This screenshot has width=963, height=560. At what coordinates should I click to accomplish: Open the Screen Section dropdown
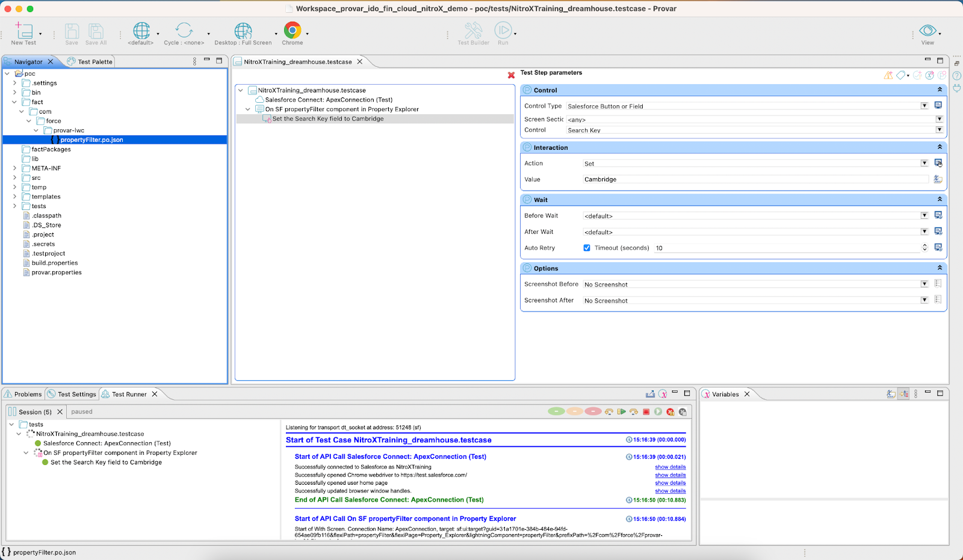939,120
